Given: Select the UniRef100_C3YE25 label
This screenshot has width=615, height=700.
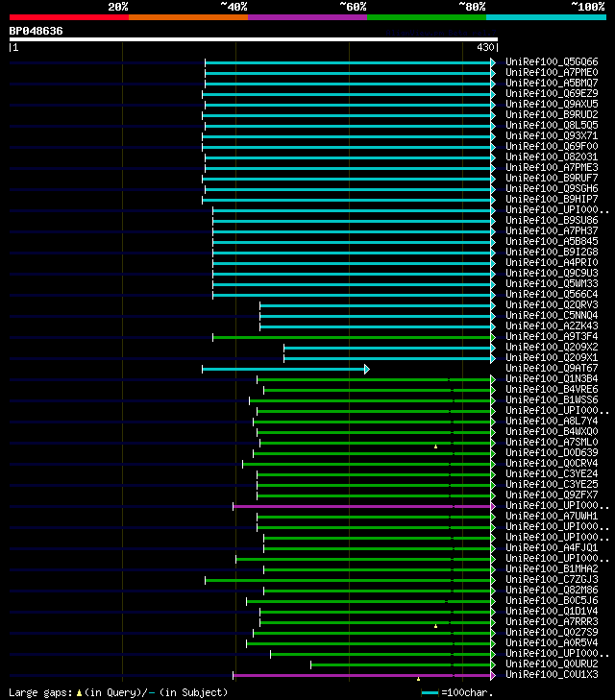Looking at the screenshot, I should pos(552,484).
